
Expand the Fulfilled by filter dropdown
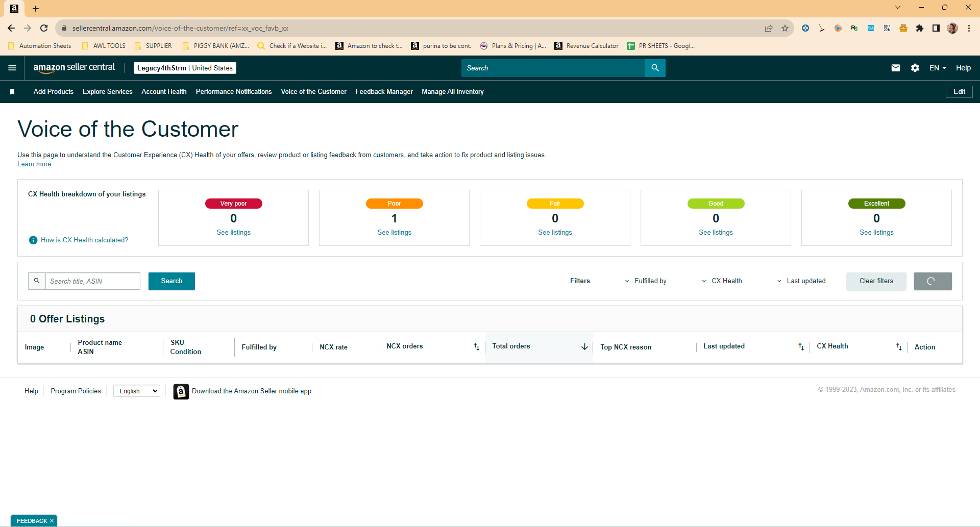click(x=646, y=281)
